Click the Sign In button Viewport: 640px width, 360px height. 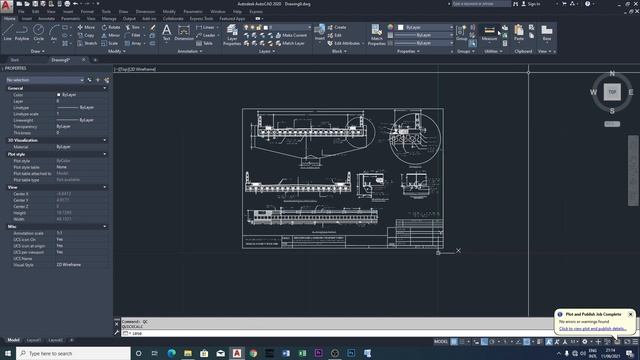[531, 4]
